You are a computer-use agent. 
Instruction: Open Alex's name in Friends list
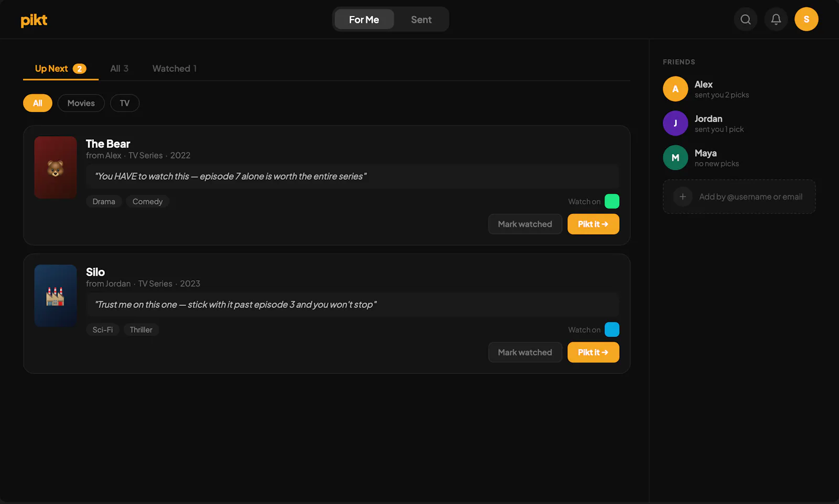click(x=704, y=84)
